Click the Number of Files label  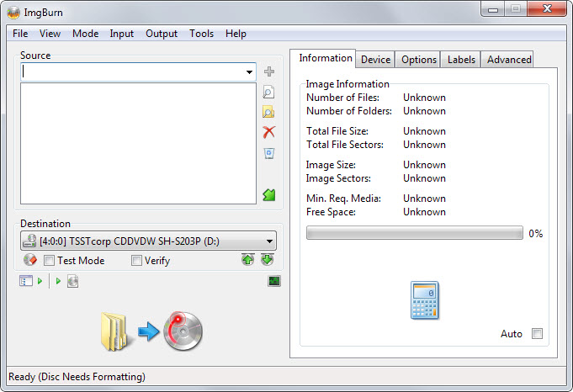point(342,98)
